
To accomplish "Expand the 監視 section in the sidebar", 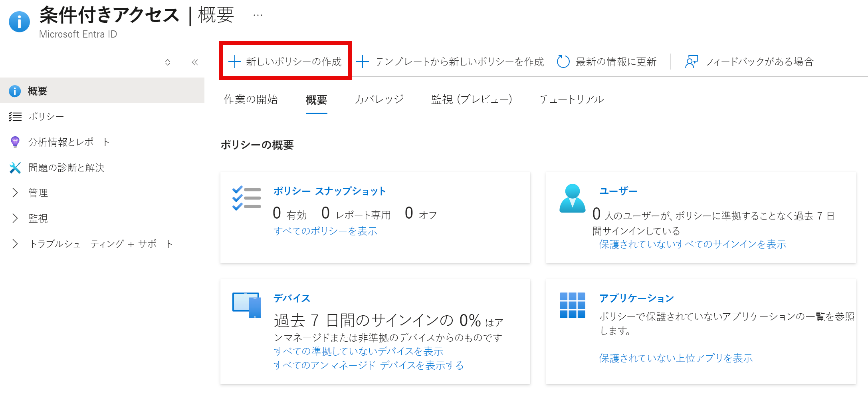I will [x=15, y=218].
